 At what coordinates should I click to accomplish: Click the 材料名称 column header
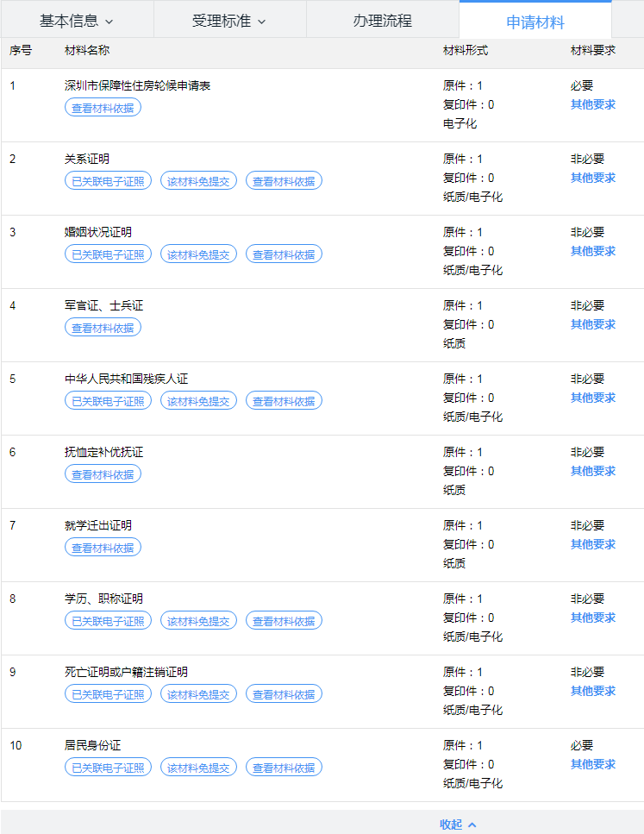pos(87,51)
